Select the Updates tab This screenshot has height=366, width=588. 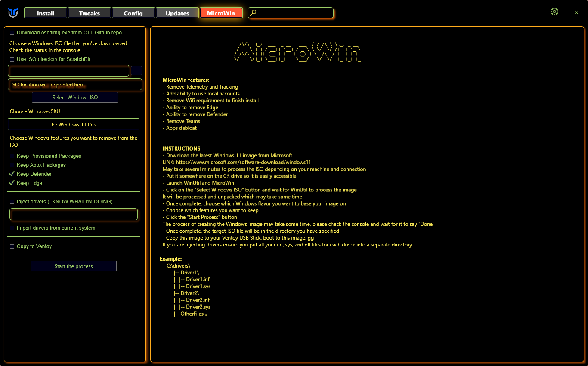click(177, 13)
